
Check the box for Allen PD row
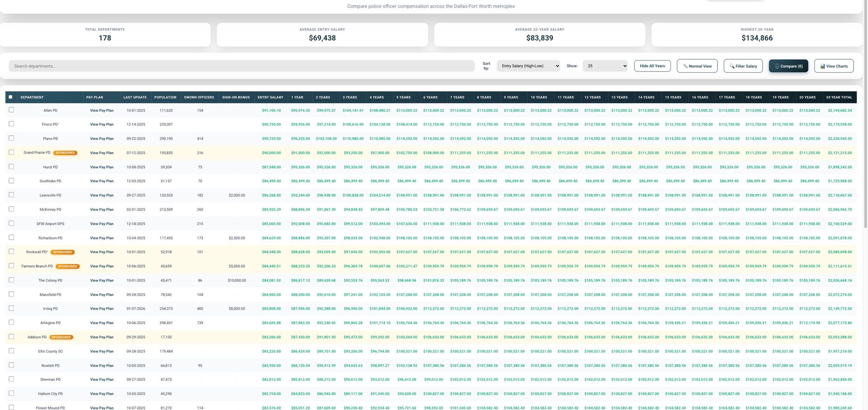(11, 110)
